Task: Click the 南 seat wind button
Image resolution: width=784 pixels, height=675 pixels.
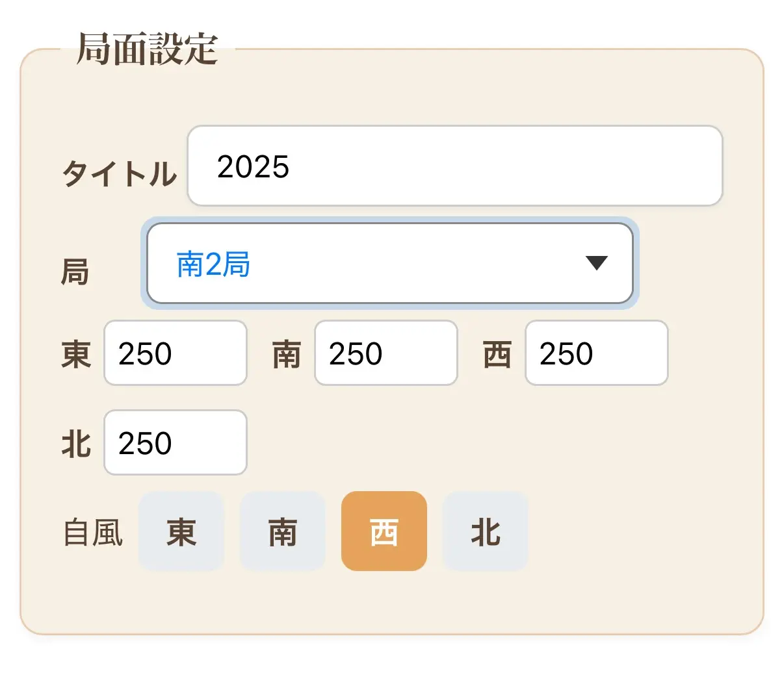Action: click(283, 531)
